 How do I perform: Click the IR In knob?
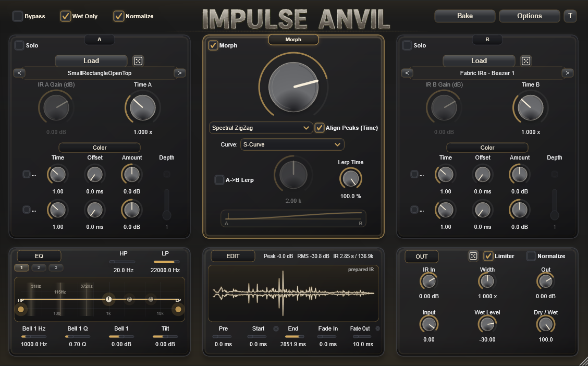click(x=428, y=281)
